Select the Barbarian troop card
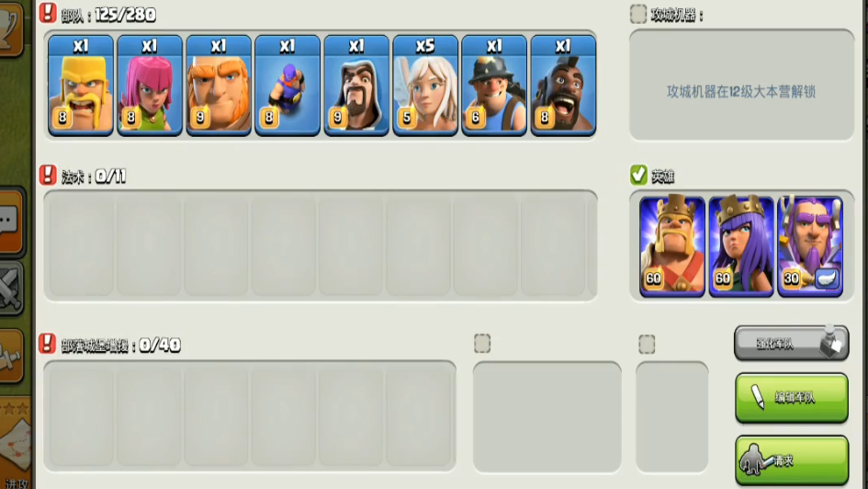 (81, 85)
